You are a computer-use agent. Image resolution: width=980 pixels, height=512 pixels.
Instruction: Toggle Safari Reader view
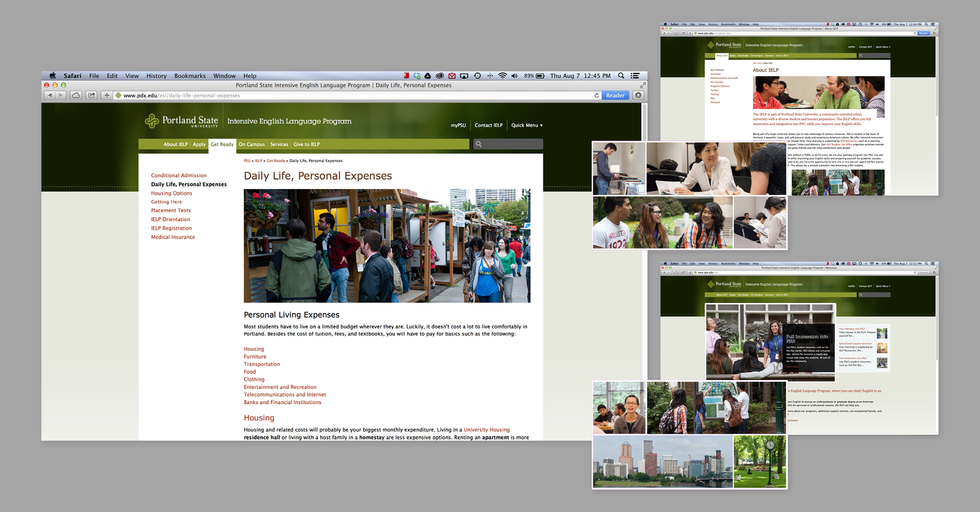click(615, 95)
